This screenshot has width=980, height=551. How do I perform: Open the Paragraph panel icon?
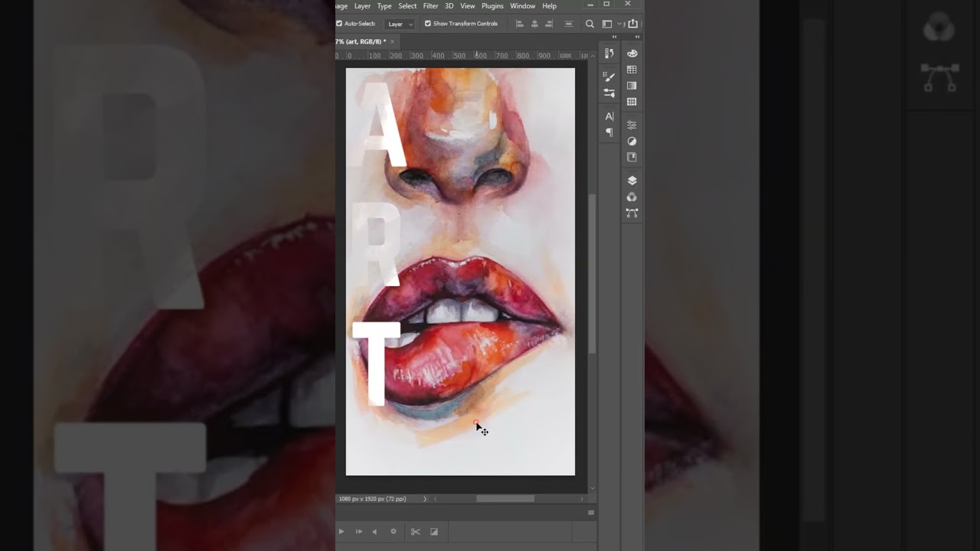609,132
